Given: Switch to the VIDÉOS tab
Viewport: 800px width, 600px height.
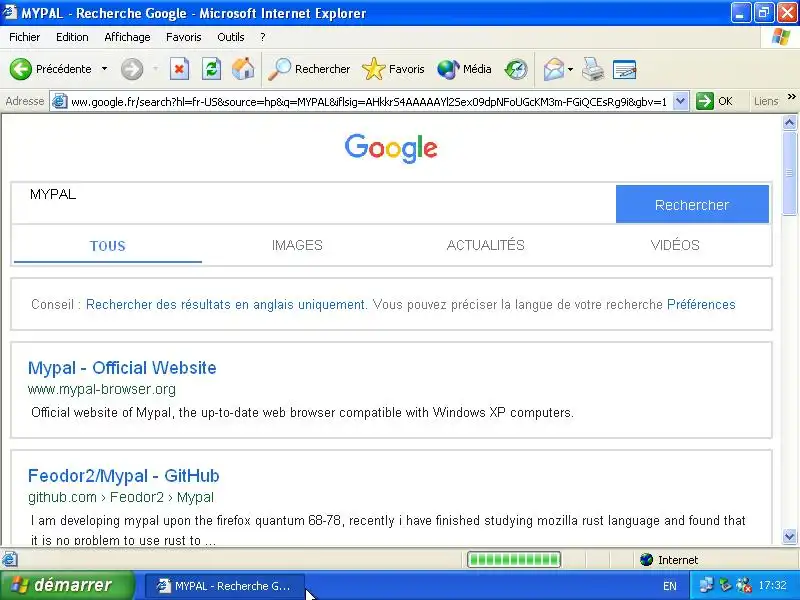Looking at the screenshot, I should point(674,245).
